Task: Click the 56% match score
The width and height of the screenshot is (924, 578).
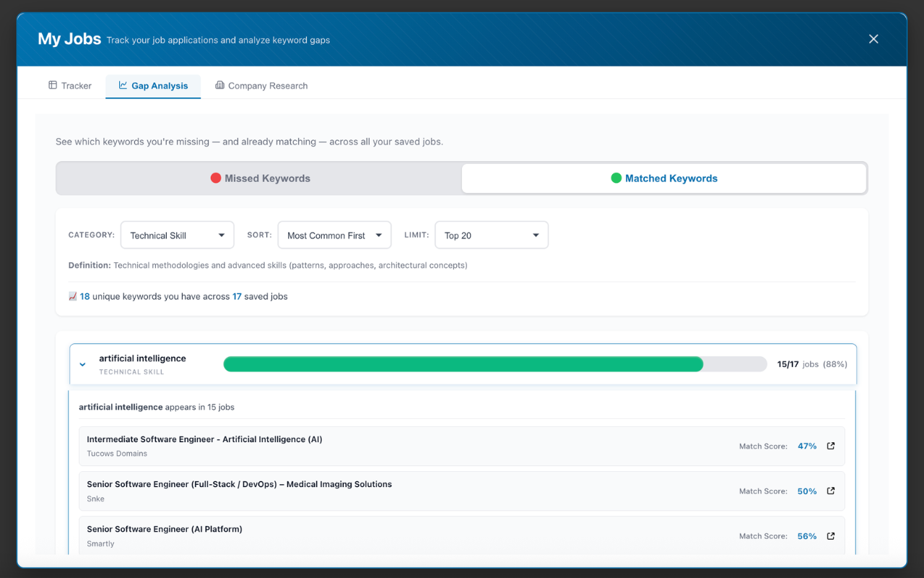Action: [807, 536]
